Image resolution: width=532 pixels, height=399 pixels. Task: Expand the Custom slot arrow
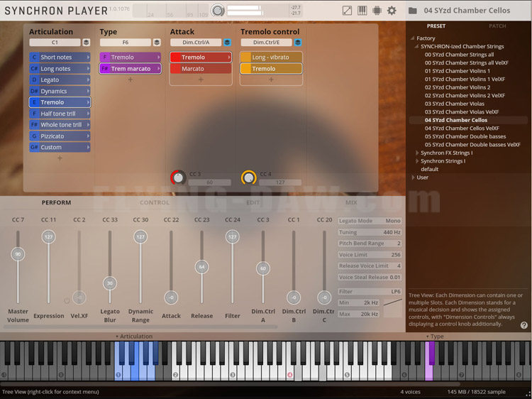pyautogui.click(x=88, y=148)
